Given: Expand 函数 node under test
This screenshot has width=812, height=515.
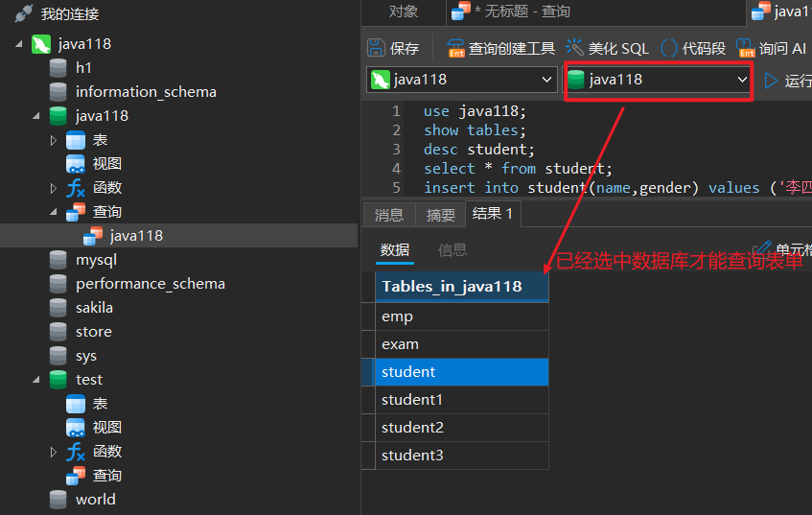Looking at the screenshot, I should coord(54,452).
